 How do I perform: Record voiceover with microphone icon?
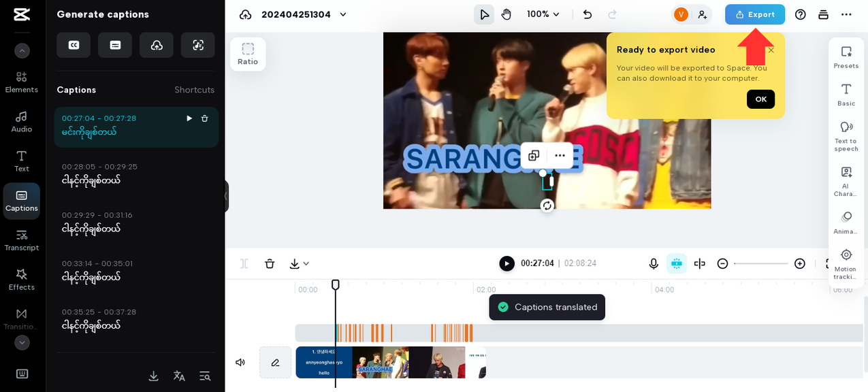(654, 263)
